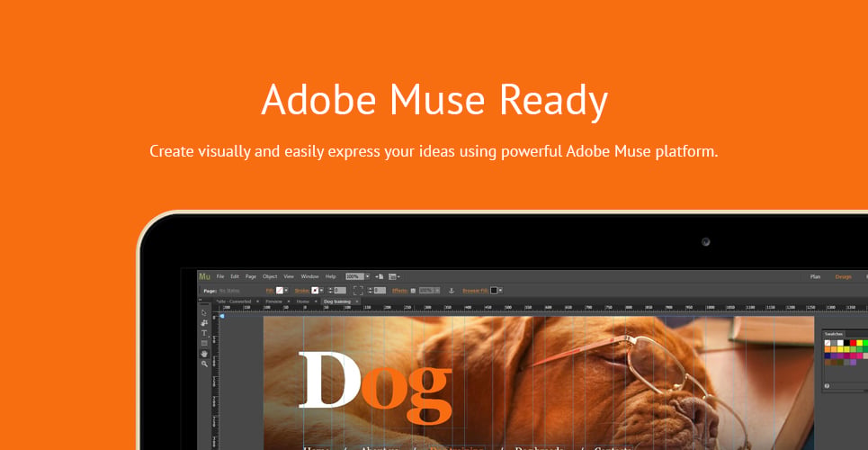Click the Effects label link
The width and height of the screenshot is (868, 450).
(399, 291)
